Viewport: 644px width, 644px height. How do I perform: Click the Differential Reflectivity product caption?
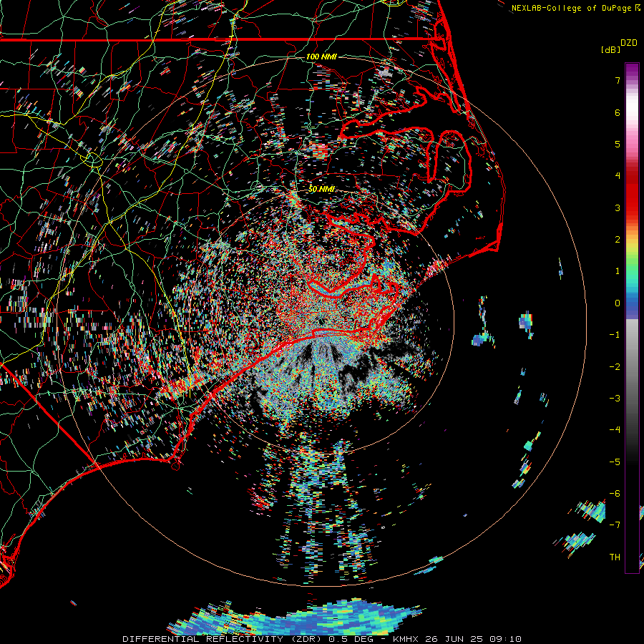(x=322, y=639)
